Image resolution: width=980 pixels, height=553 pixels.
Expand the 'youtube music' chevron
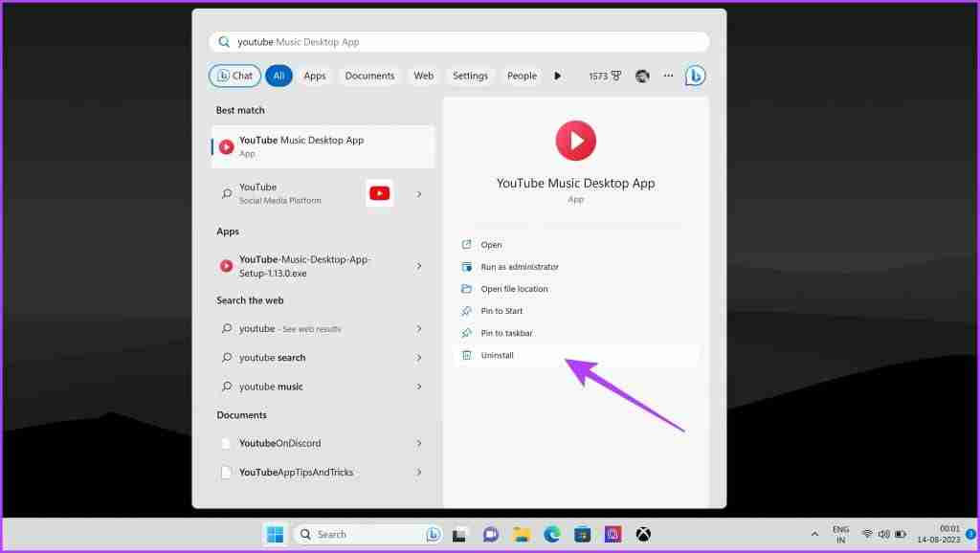click(419, 387)
